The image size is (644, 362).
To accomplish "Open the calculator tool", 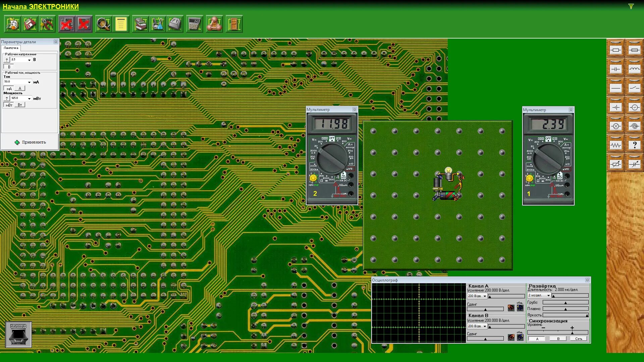I will pos(194,24).
